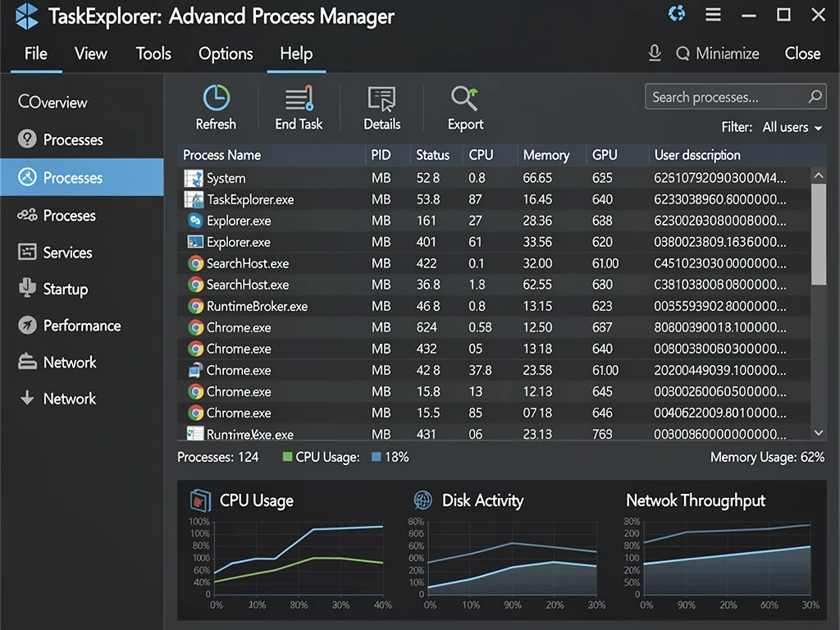840x630 pixels.
Task: Click the RuntimeBroker.exe Chrome icon
Action: (195, 307)
